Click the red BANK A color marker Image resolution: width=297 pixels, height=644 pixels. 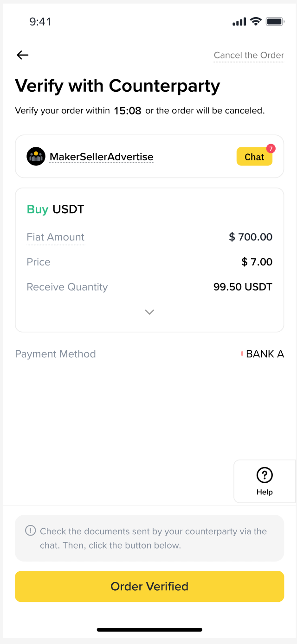pyautogui.click(x=242, y=354)
